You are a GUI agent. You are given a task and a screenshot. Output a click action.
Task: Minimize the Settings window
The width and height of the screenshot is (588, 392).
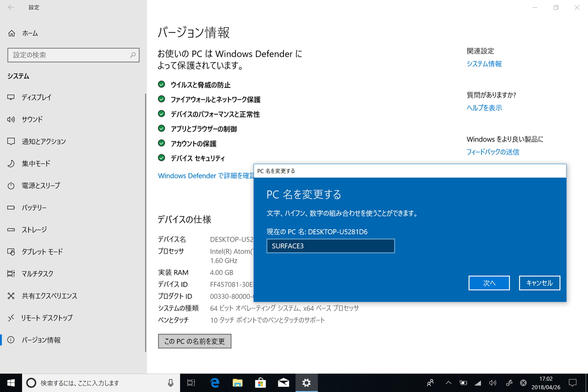(x=535, y=7)
